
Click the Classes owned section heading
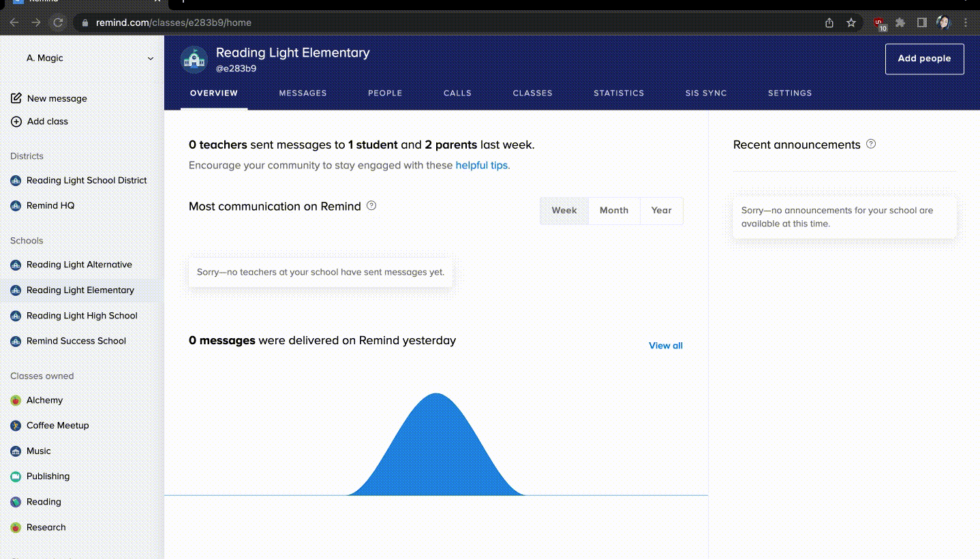[42, 376]
